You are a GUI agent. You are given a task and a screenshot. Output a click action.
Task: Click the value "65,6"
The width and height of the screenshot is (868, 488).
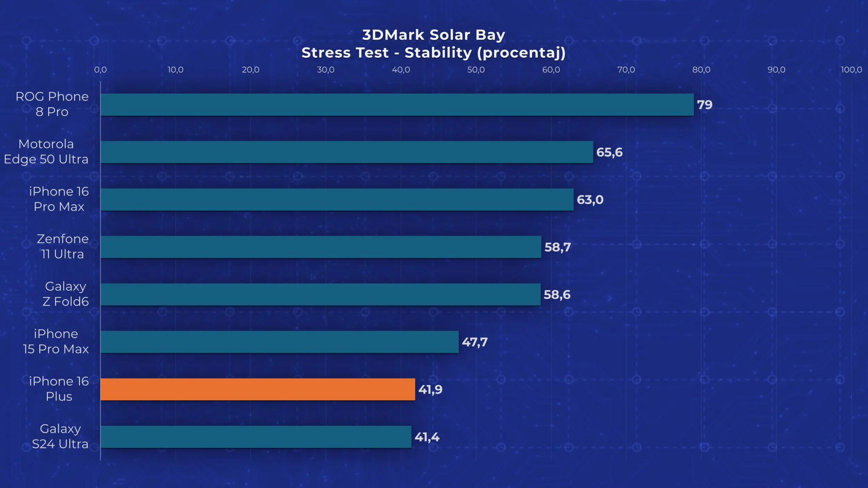pos(609,152)
